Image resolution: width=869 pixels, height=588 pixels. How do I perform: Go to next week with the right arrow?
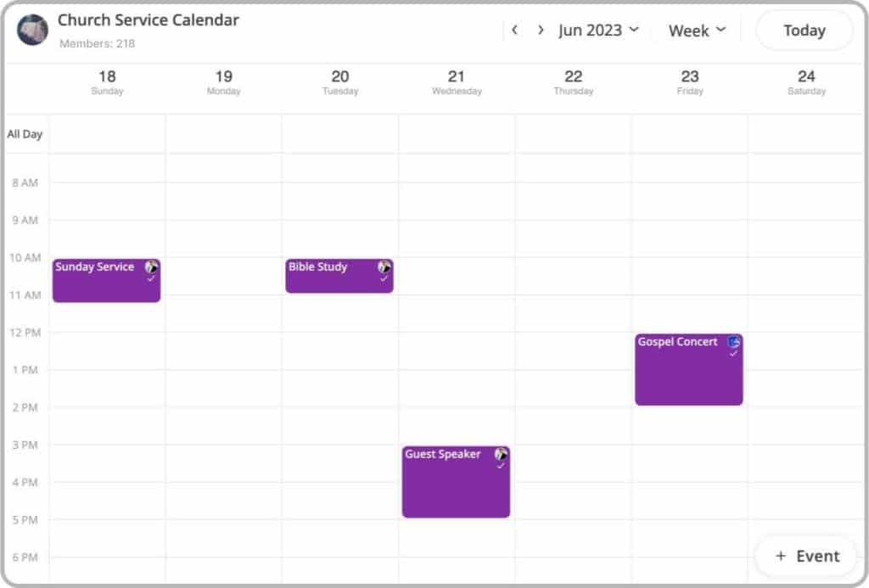pyautogui.click(x=541, y=30)
